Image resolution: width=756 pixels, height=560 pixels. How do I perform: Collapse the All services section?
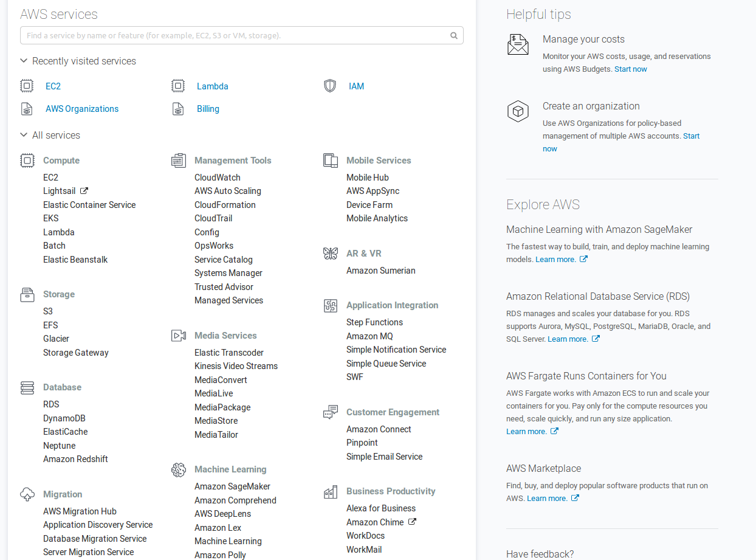point(24,135)
